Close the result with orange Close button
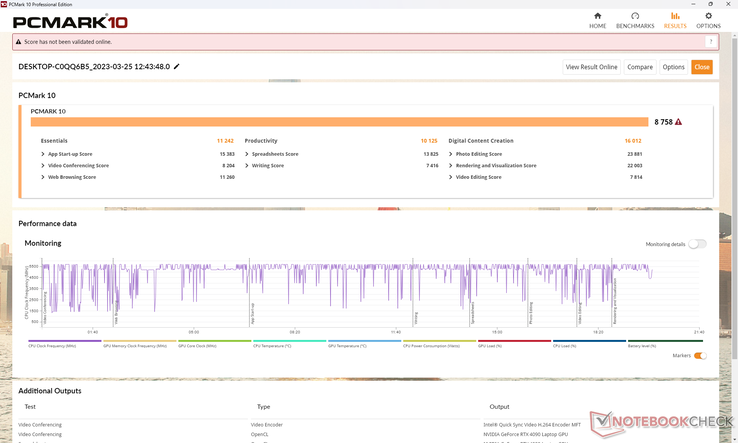The image size is (738, 443). pos(702,67)
